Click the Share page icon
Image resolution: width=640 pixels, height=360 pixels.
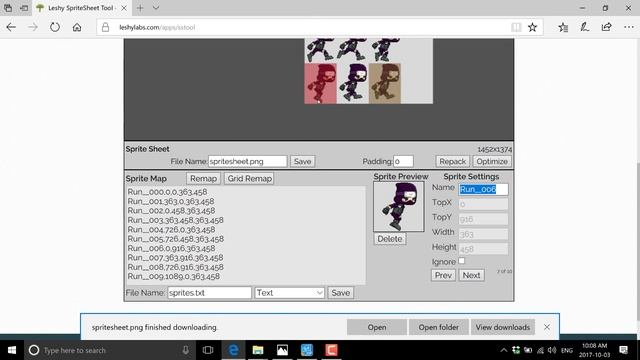click(607, 27)
